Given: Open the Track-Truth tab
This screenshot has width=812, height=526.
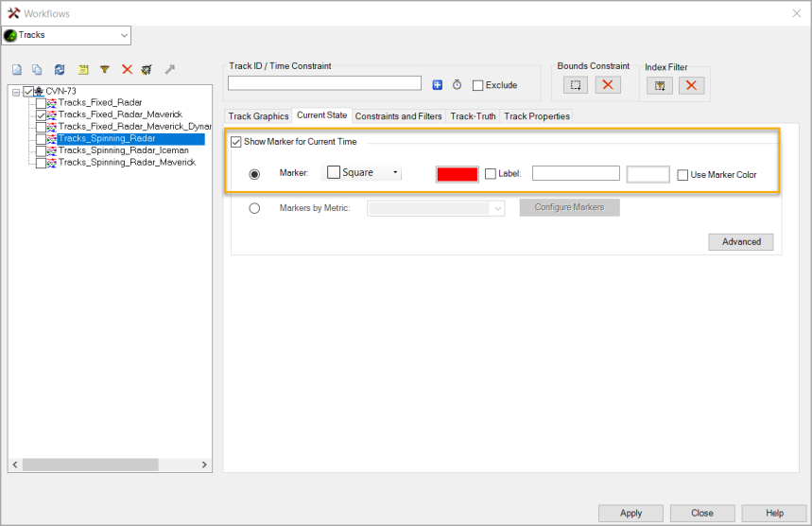Looking at the screenshot, I should 473,116.
